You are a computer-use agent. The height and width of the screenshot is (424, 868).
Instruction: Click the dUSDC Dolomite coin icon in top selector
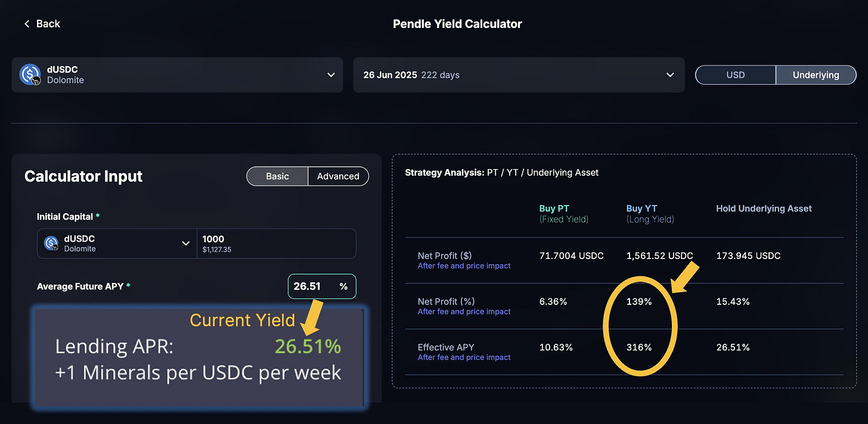coord(30,74)
